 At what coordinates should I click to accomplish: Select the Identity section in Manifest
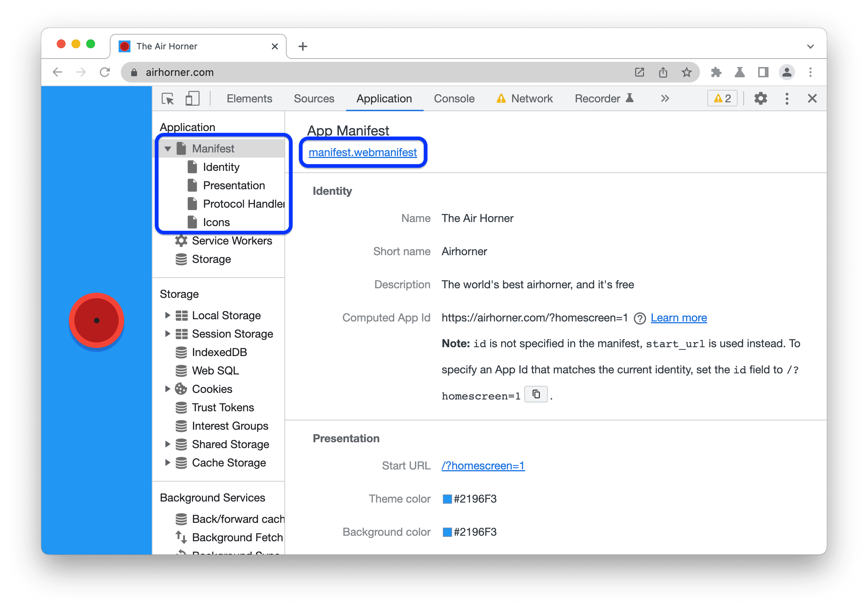pyautogui.click(x=221, y=166)
